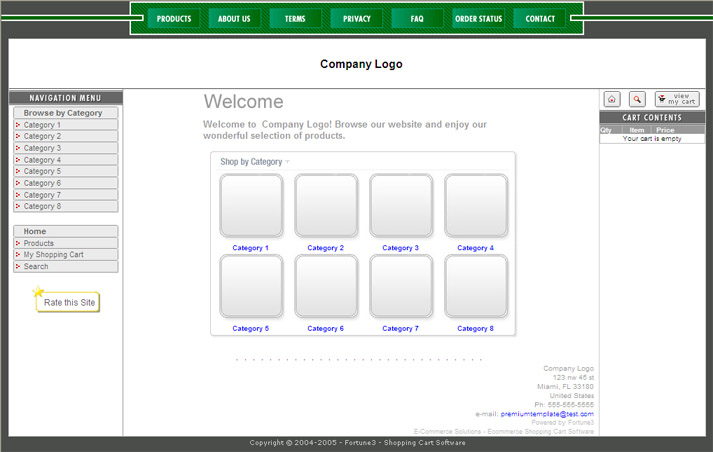The width and height of the screenshot is (713, 452).
Task: Open My Shopping Cart in sidebar
Action: pyautogui.click(x=53, y=255)
